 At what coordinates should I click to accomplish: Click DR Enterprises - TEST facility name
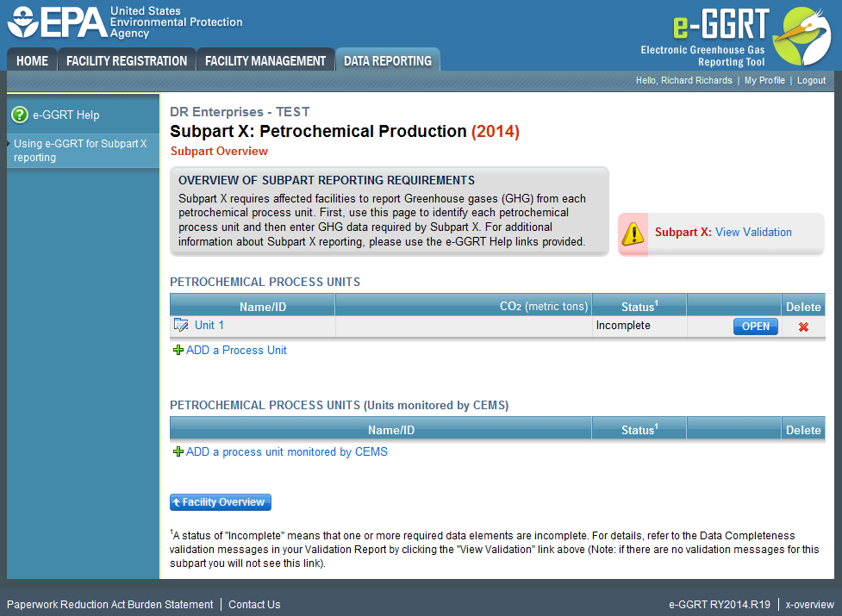coord(240,112)
